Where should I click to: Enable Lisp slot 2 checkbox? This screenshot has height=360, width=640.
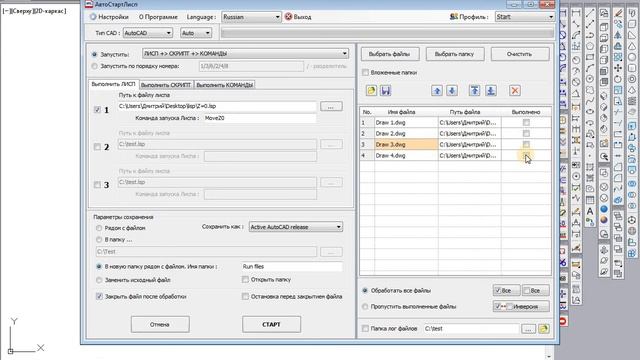97,147
